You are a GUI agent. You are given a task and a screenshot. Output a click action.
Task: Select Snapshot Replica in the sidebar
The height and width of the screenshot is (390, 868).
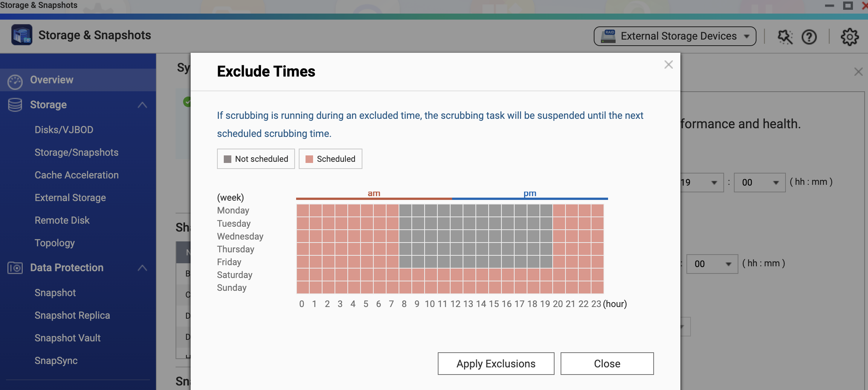[x=72, y=315]
